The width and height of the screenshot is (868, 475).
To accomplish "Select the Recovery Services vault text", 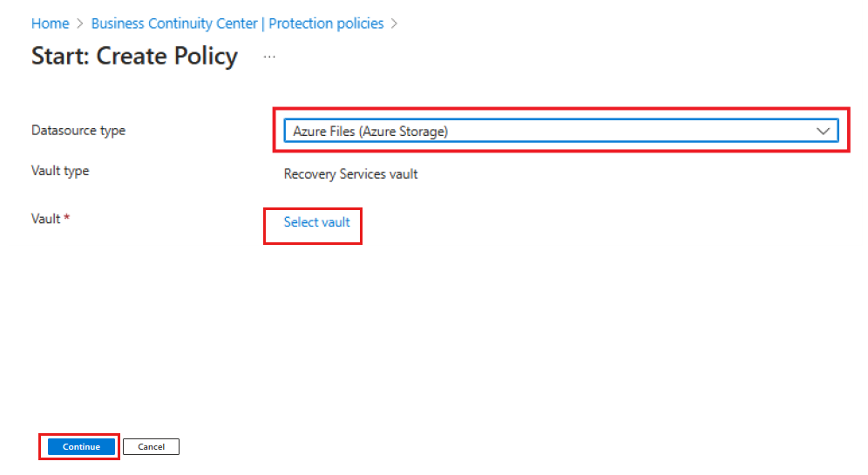I will point(350,173).
